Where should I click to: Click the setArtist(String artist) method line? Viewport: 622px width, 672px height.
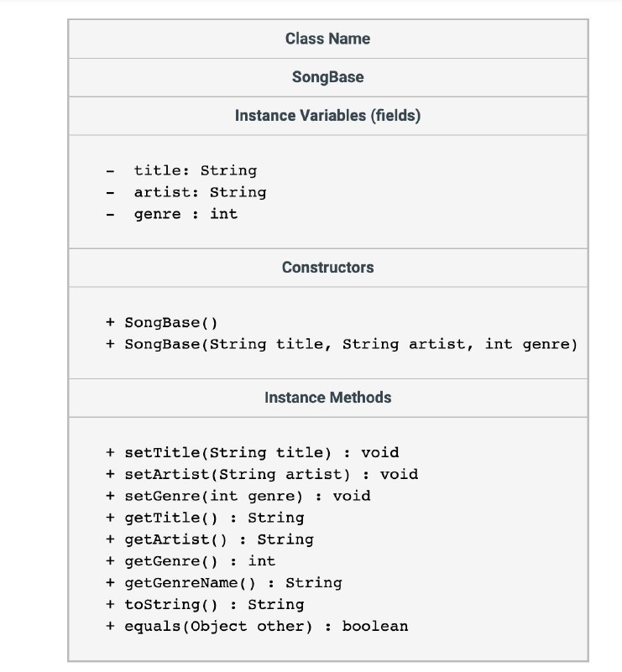click(270, 474)
